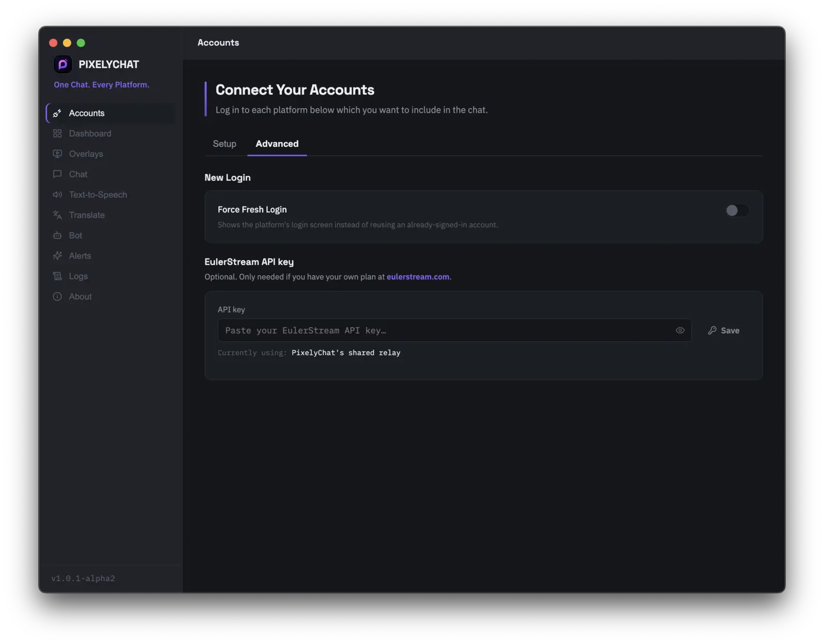Go to Overlays page
This screenshot has width=824, height=644.
point(111,154)
